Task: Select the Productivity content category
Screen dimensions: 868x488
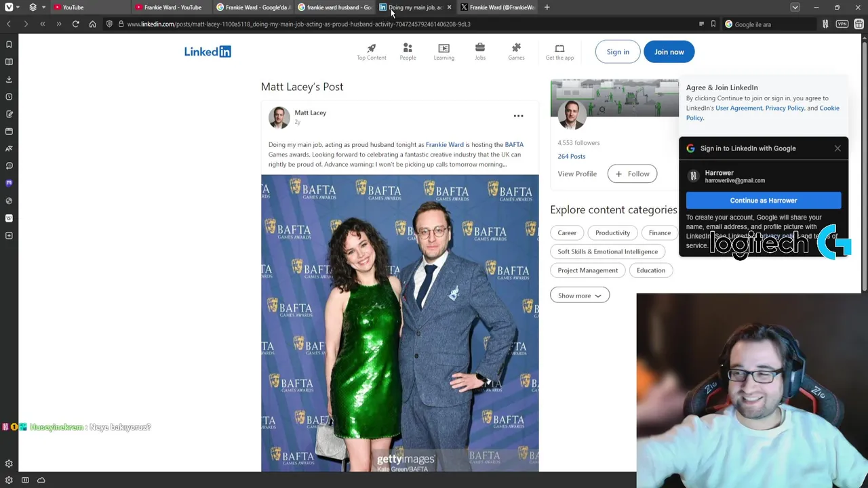Action: (x=612, y=232)
